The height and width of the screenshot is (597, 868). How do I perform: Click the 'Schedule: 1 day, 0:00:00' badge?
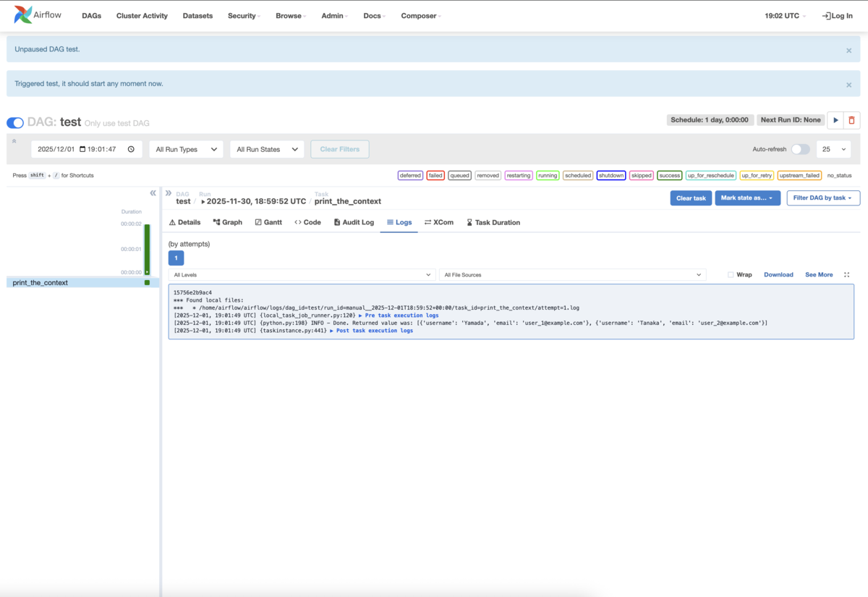tap(710, 120)
